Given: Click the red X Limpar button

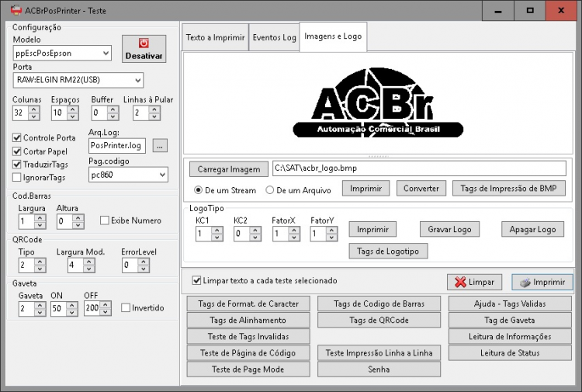Looking at the screenshot, I should click(x=474, y=282).
